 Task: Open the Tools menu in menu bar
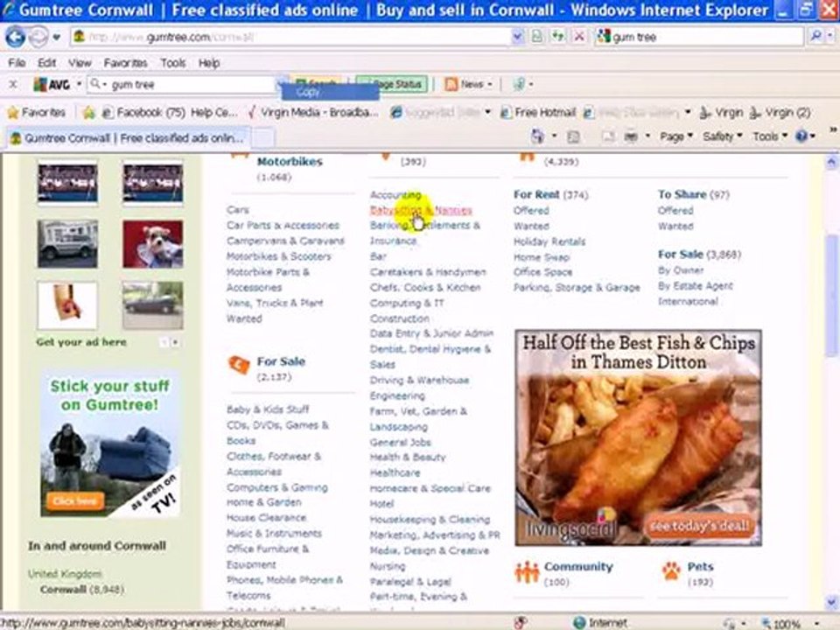[173, 63]
